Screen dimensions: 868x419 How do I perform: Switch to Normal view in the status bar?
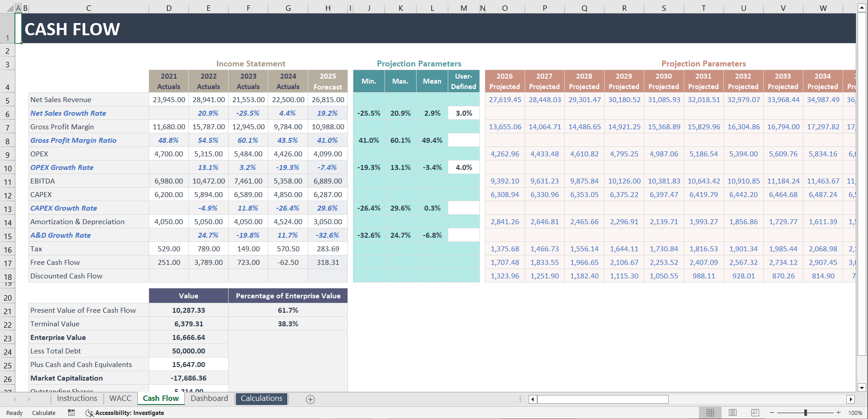pos(710,413)
